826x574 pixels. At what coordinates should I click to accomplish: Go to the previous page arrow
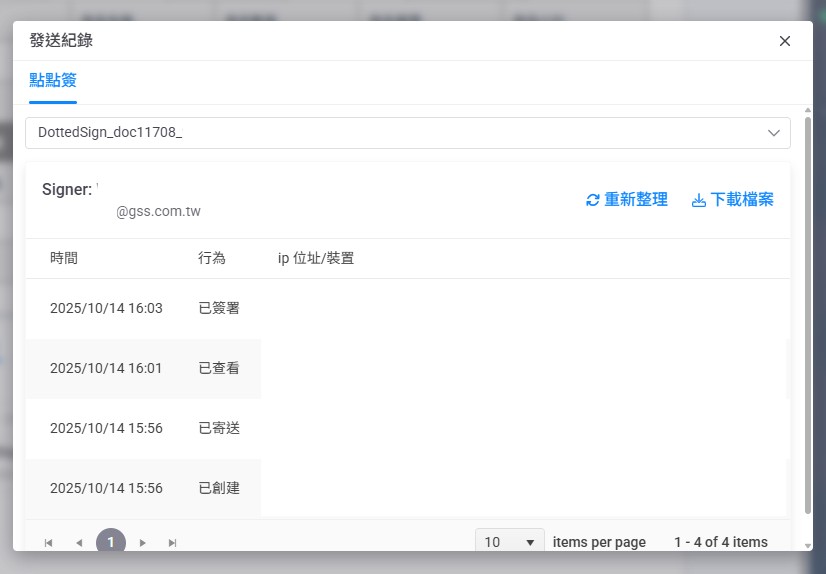79,542
